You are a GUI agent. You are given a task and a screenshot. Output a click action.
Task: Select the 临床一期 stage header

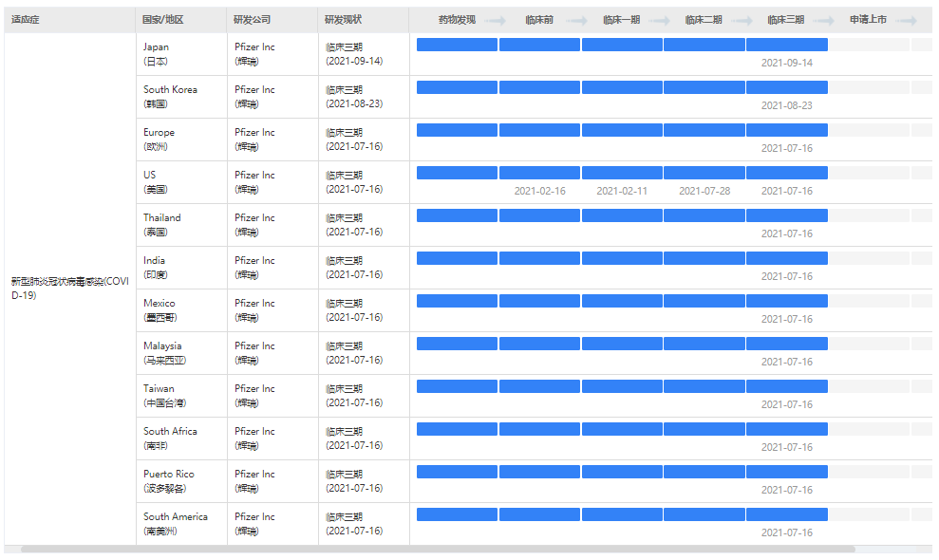click(622, 20)
